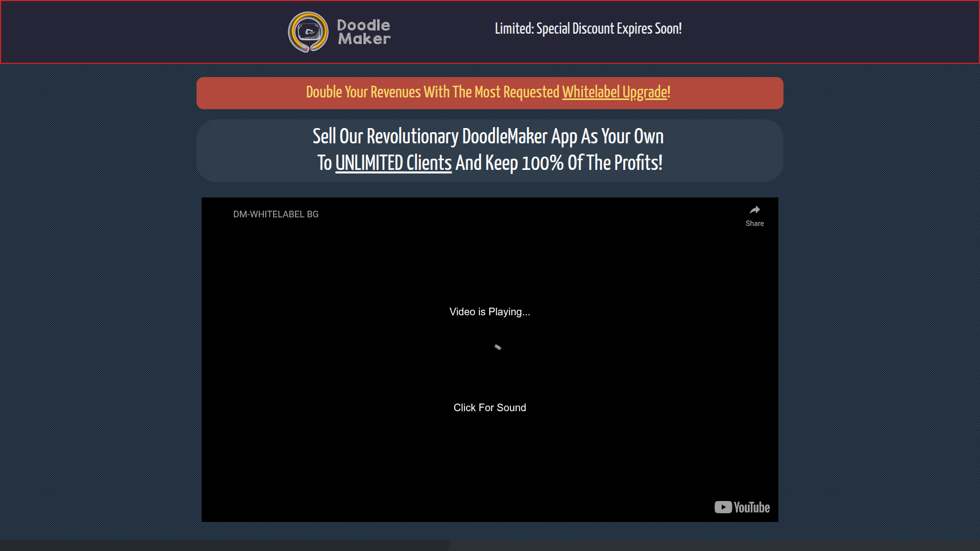Click the Doodle Maker brand name text
This screenshot has width=980, height=551.
pyautogui.click(x=364, y=32)
